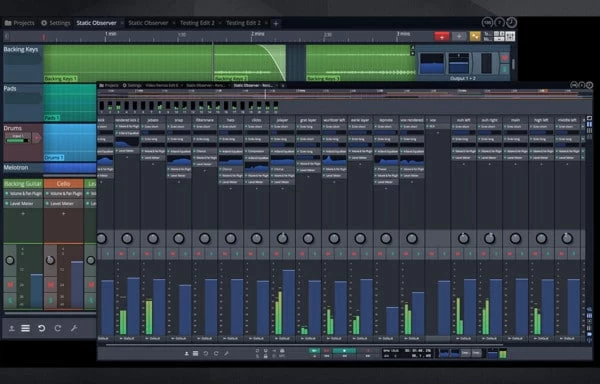Open Default output dropdown under jolayer channel
The width and height of the screenshot is (600, 384).
[282, 338]
